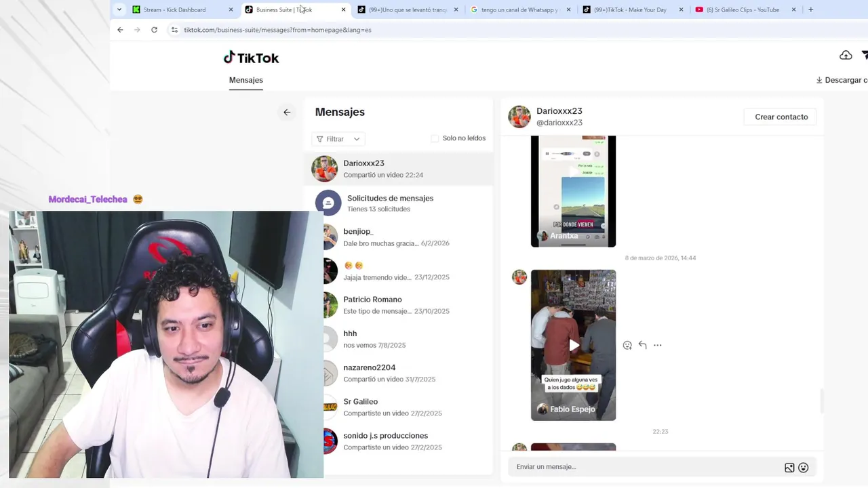Close the Kick Dashboard tab
The height and width of the screenshot is (488, 868).
coord(231,9)
